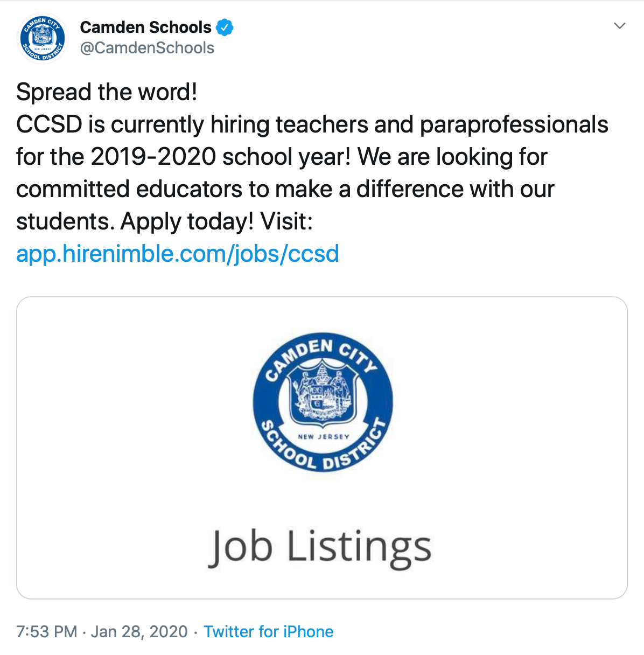Click the "committed educators" tweet line

(285, 189)
